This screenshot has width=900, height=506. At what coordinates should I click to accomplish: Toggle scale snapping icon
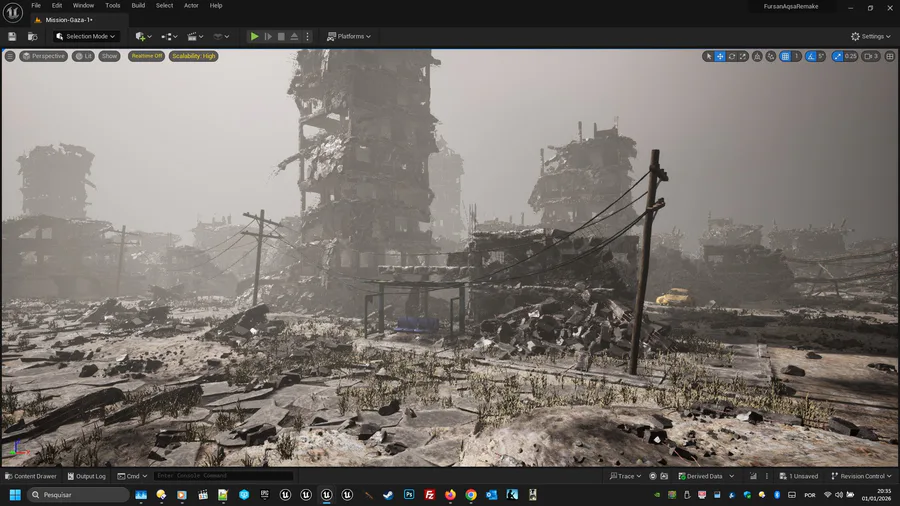point(837,56)
